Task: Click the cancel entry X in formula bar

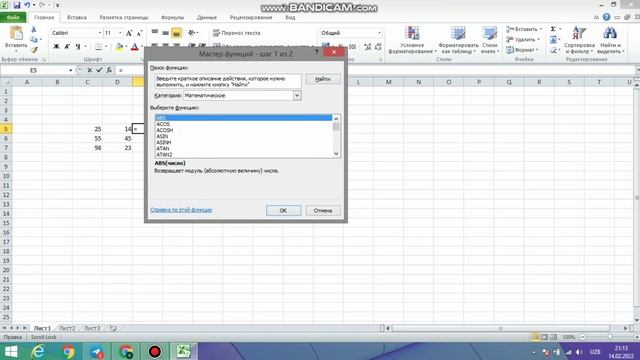Action: point(89,70)
